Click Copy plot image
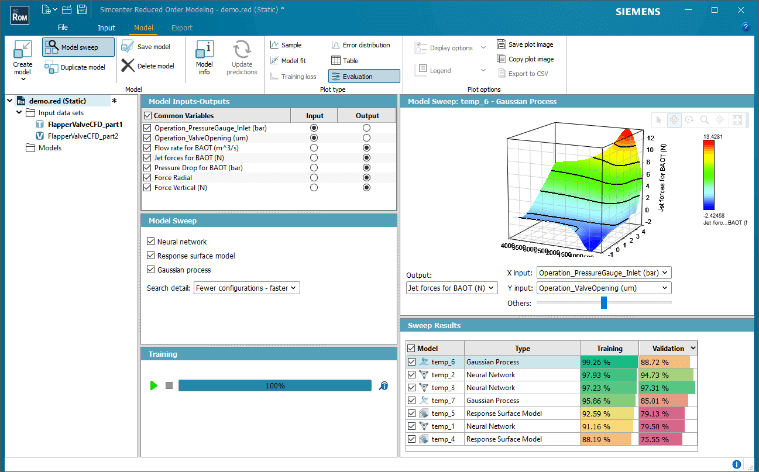 tap(525, 59)
